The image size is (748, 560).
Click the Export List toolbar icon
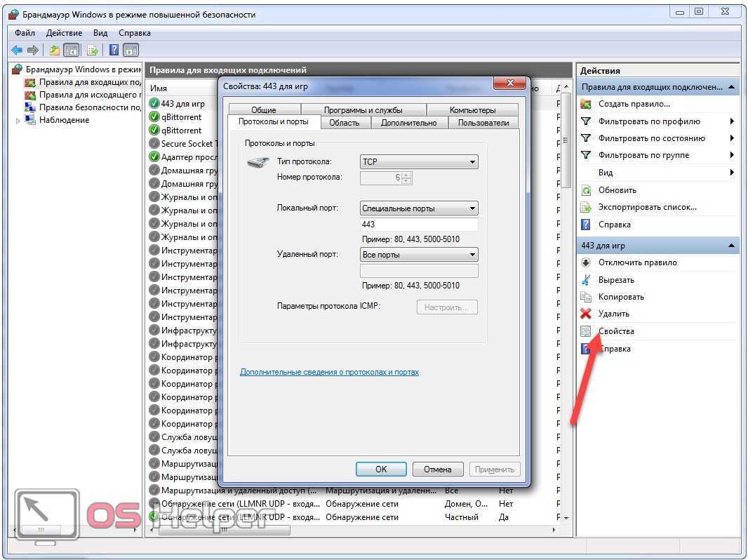tap(92, 50)
